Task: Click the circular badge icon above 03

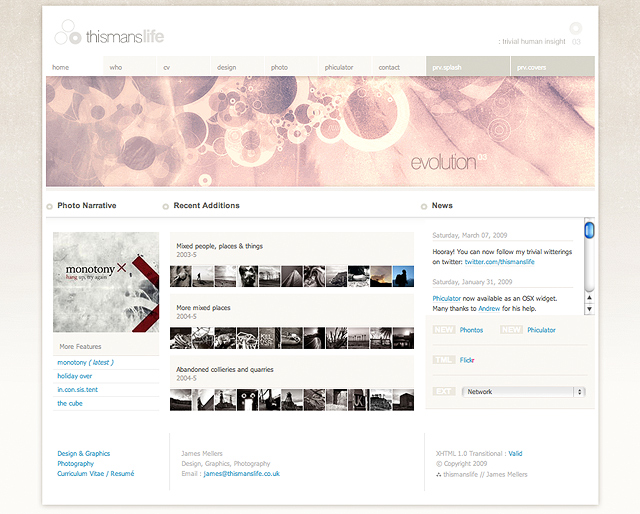Action: [x=576, y=29]
